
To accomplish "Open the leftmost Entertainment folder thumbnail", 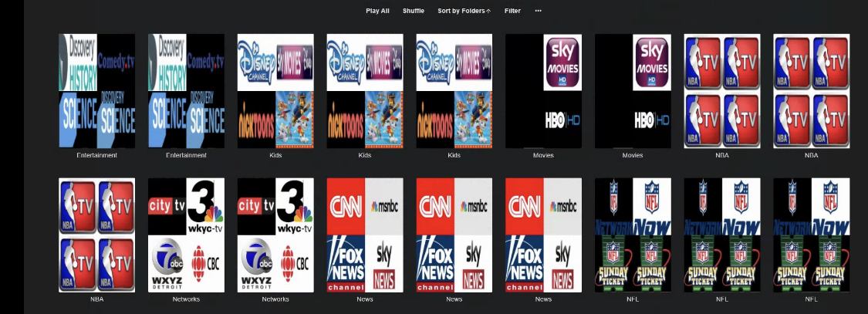I will [x=97, y=91].
